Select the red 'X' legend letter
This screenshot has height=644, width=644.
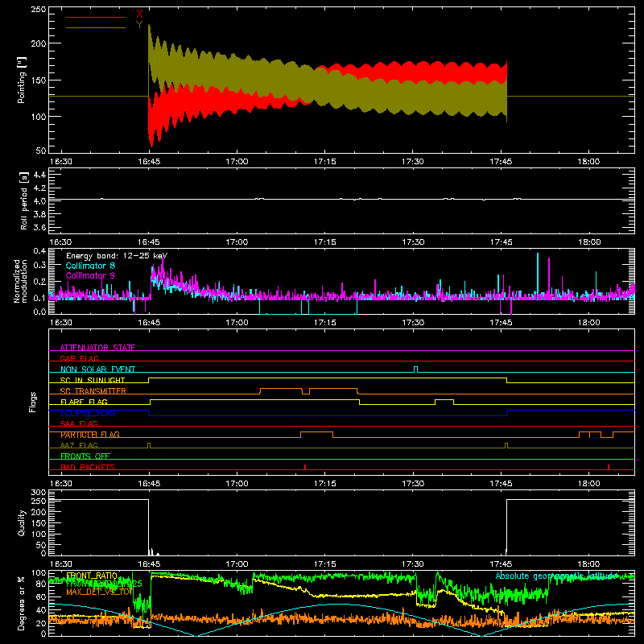point(139,14)
